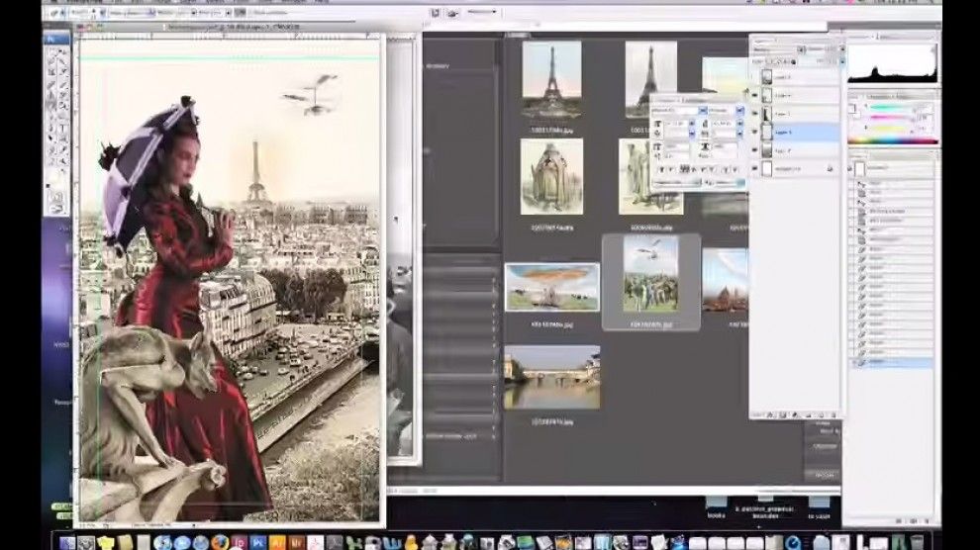Click the Faux Bold button in Character panel
The height and width of the screenshot is (550, 980).
coord(661,169)
